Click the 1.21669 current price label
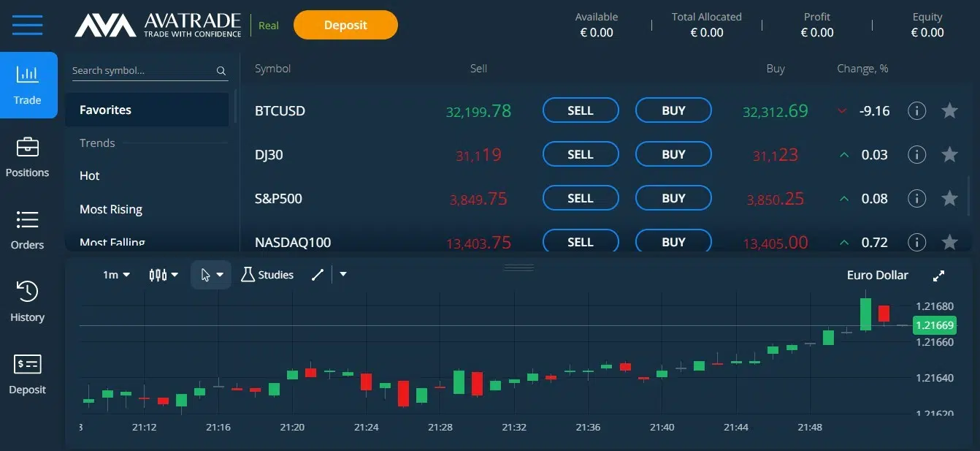This screenshot has height=451, width=980. pyautogui.click(x=934, y=325)
